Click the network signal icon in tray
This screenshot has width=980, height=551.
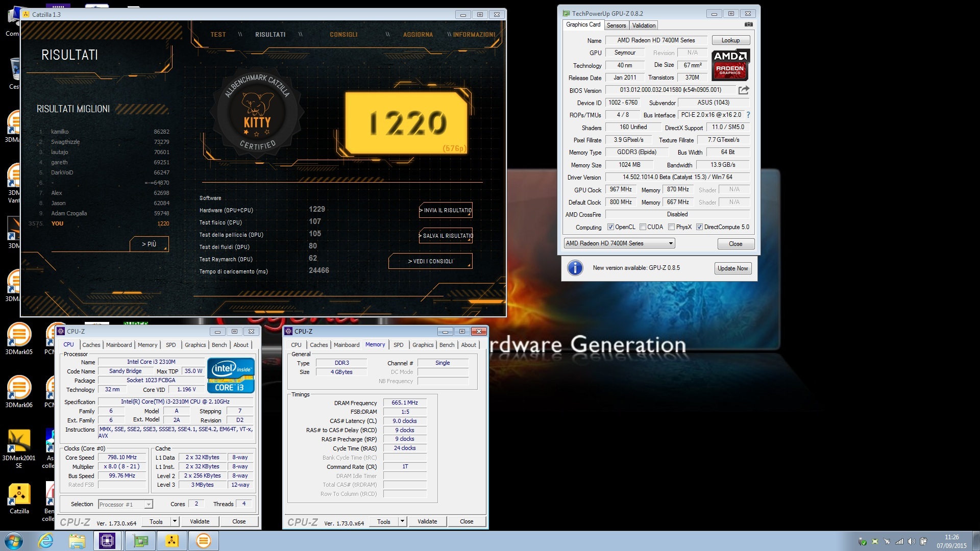[899, 541]
